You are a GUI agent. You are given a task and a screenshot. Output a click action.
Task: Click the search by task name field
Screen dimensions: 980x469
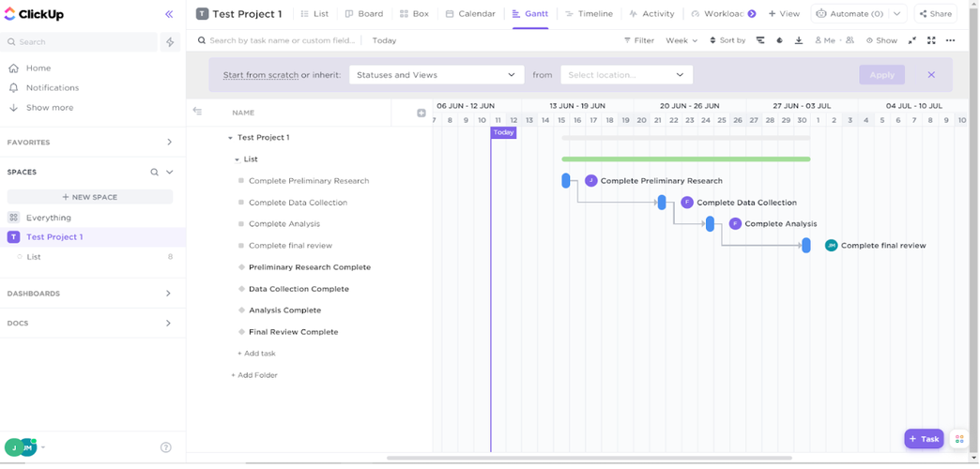pyautogui.click(x=282, y=40)
